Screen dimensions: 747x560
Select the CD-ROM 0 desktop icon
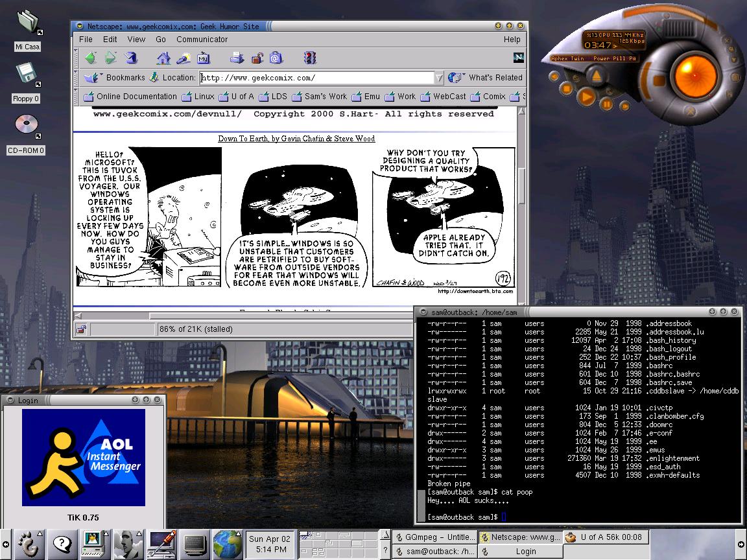pyautogui.click(x=26, y=134)
